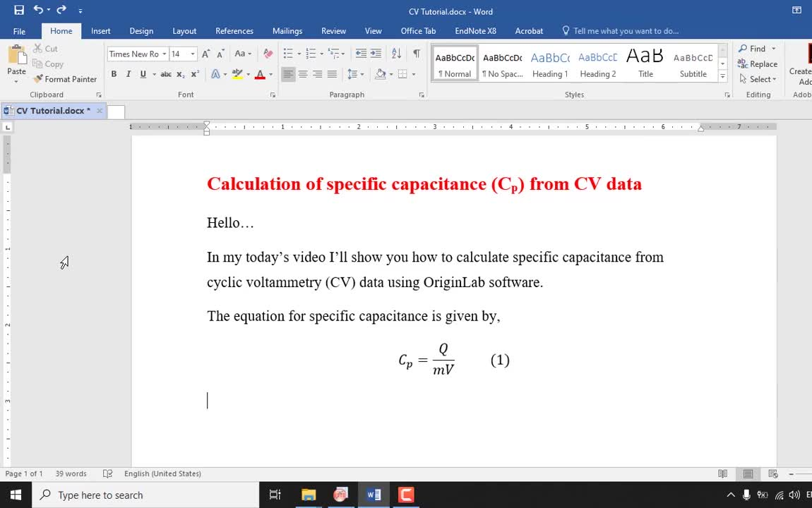This screenshot has width=812, height=508.
Task: Open spelling and proofing check icon
Action: tap(107, 473)
